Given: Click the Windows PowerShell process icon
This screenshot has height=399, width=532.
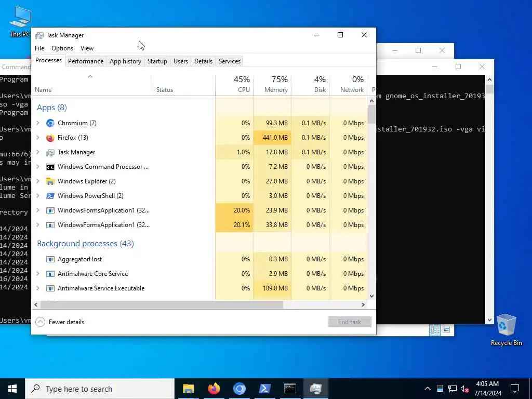Looking at the screenshot, I should coord(50,196).
